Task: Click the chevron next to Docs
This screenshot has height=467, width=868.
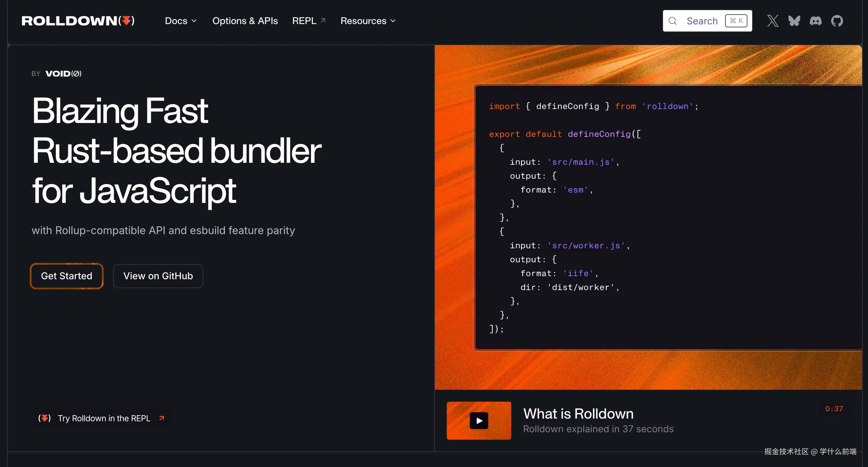Action: click(x=194, y=21)
